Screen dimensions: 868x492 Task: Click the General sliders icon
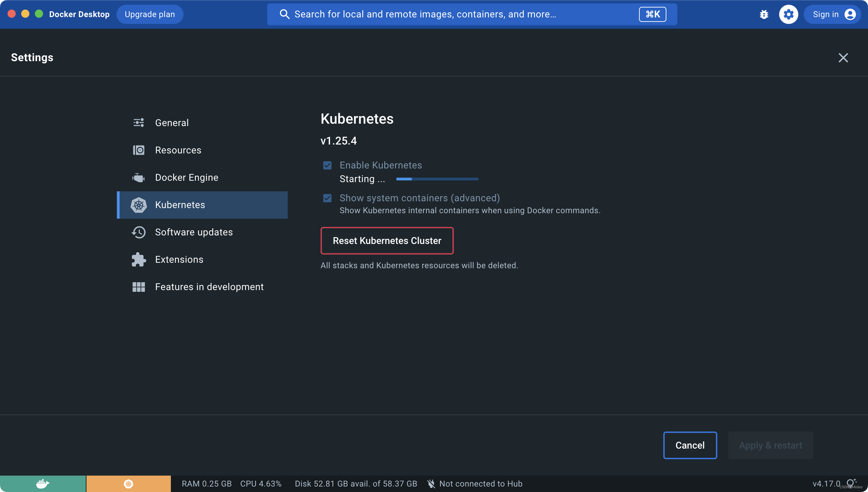[139, 123]
